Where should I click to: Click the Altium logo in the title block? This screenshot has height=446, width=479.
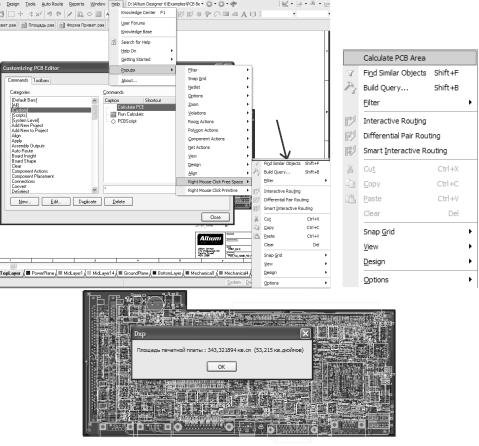point(210,239)
